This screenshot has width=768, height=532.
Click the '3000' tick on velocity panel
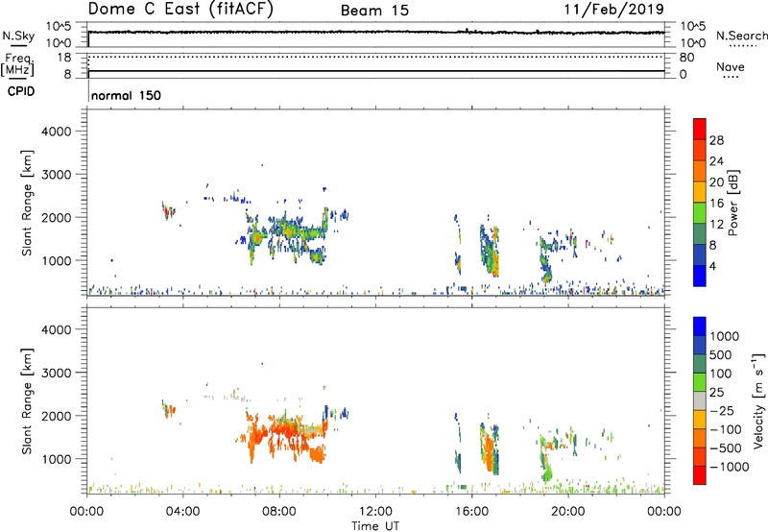point(57,373)
